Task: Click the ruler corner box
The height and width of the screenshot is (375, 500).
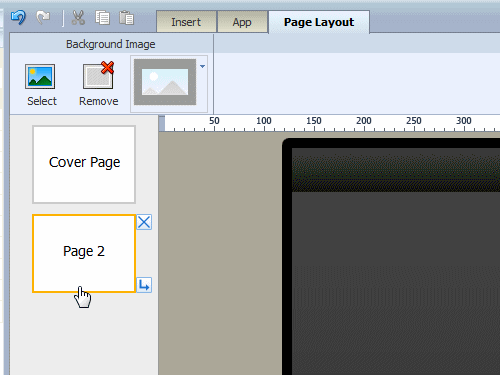Action: coord(162,123)
